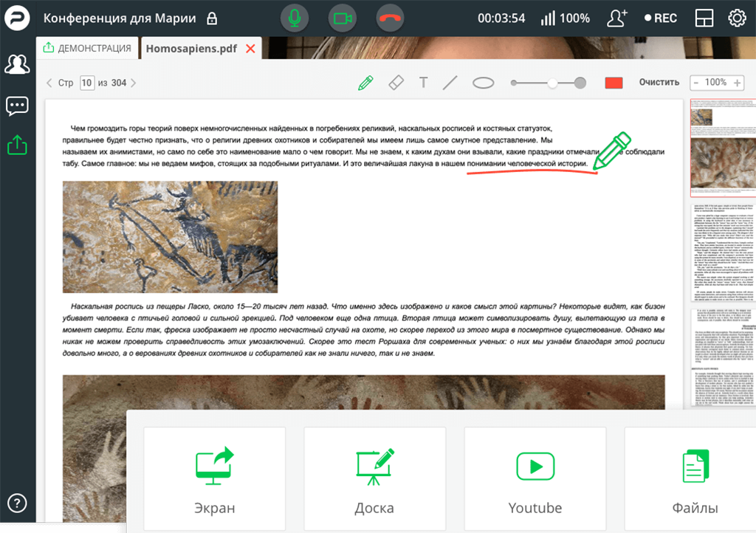This screenshot has height=533, width=756.
Task: Mute the microphone
Action: [x=295, y=18]
